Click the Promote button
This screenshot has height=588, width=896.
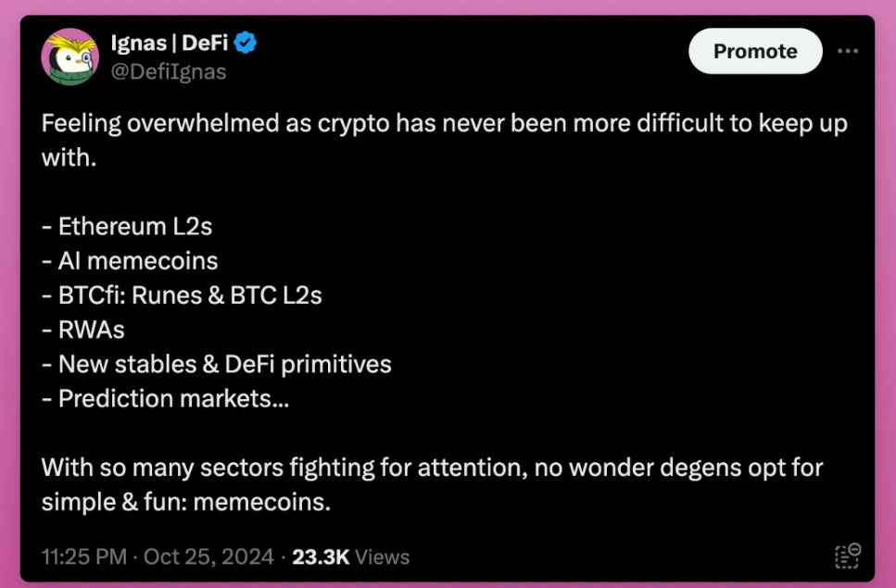[x=755, y=51]
